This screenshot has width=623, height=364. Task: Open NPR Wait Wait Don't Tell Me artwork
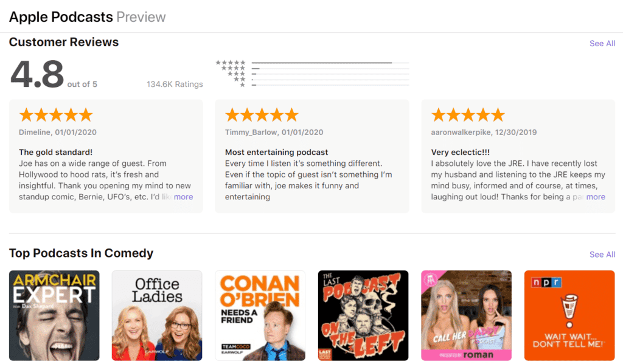coord(569,315)
